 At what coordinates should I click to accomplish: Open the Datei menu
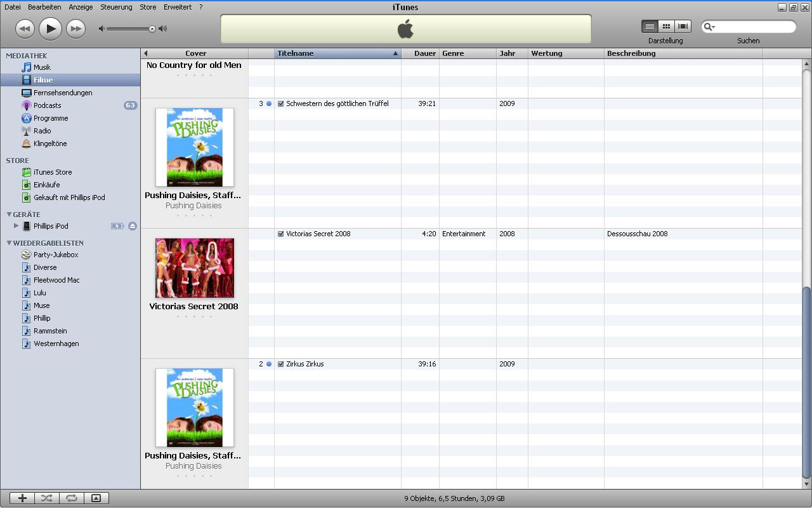(13, 7)
